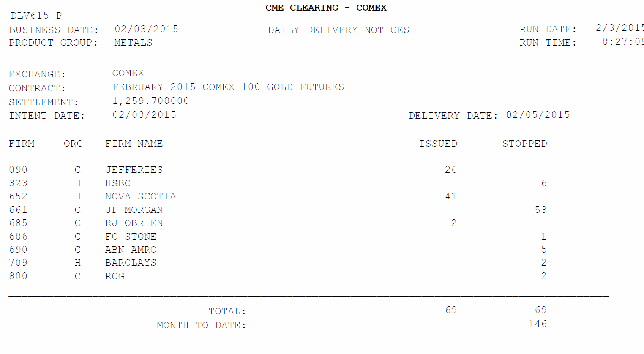Click the FC STONE firm name
This screenshot has width=644, height=354.
[131, 237]
